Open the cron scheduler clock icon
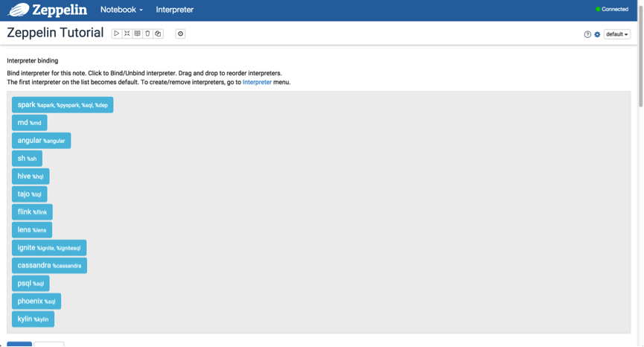Image resolution: width=644 pixels, height=347 pixels. [180, 34]
